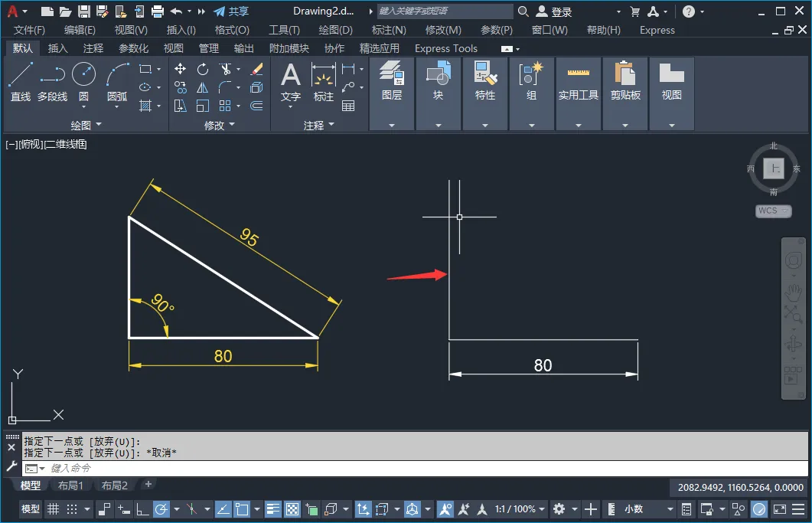
Task: Toggle lineweight display in status bar
Action: [x=273, y=509]
